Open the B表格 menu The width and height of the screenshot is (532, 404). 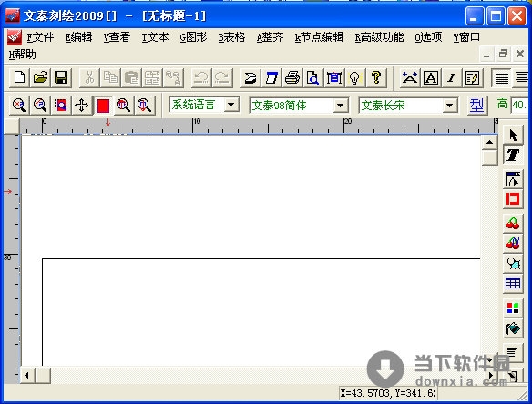click(231, 37)
